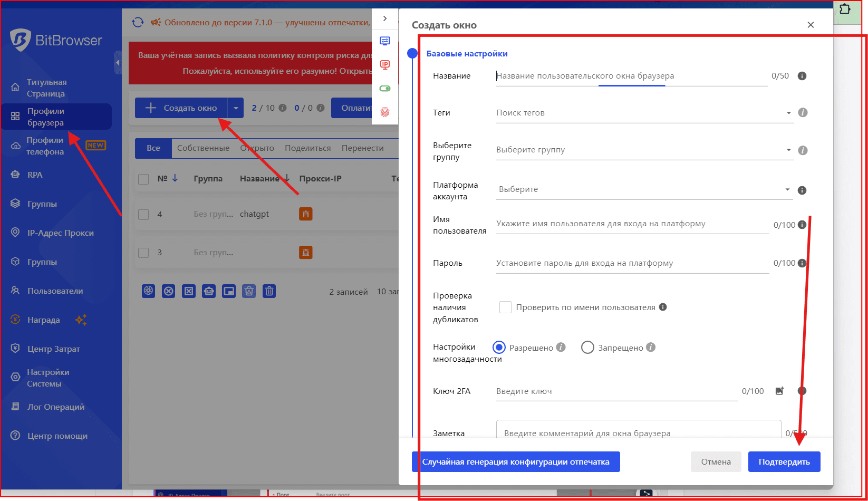The width and height of the screenshot is (868, 501).
Task: Click the red IP monitor icon
Action: [385, 65]
